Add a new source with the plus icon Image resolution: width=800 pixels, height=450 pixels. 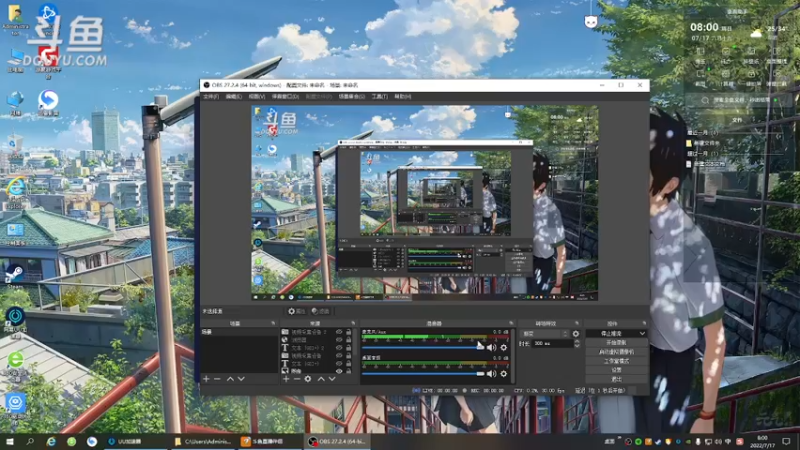point(286,379)
